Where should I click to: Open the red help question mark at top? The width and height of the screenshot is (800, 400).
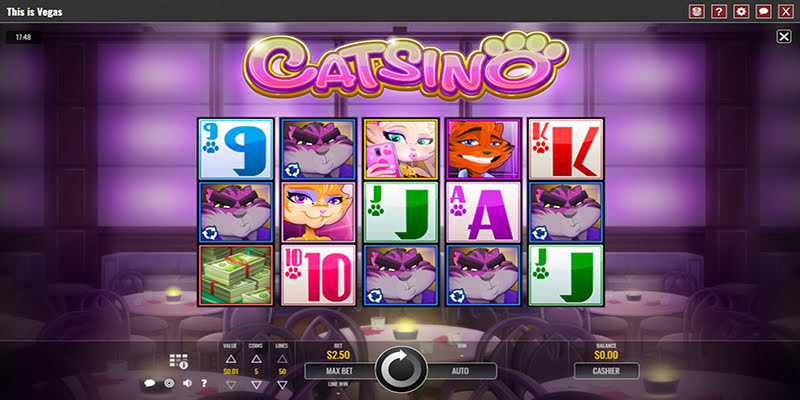[x=719, y=11]
